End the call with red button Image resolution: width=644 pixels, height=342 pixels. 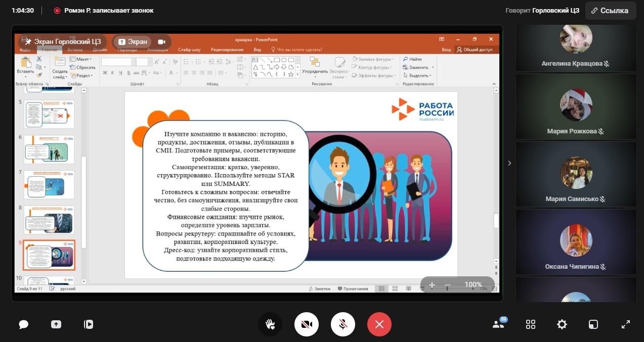[379, 324]
